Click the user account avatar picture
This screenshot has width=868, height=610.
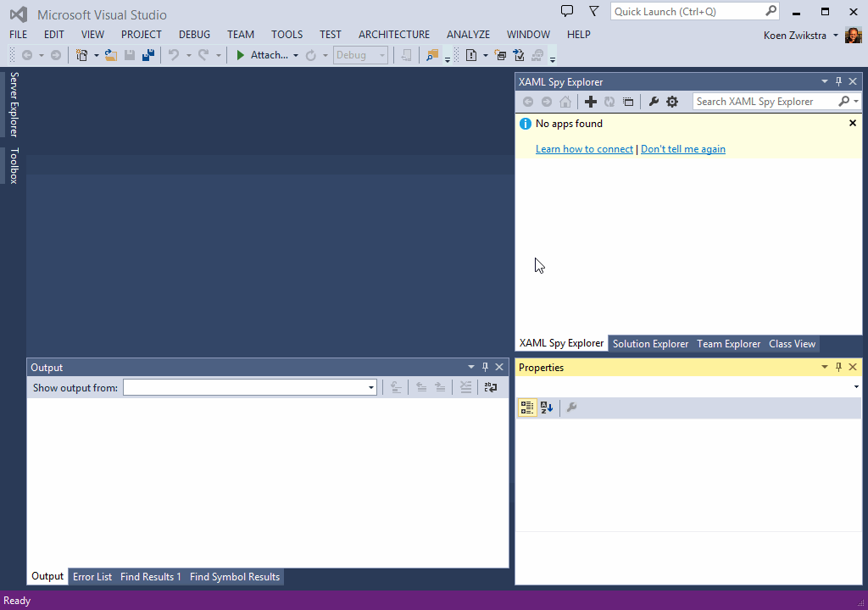(x=853, y=36)
